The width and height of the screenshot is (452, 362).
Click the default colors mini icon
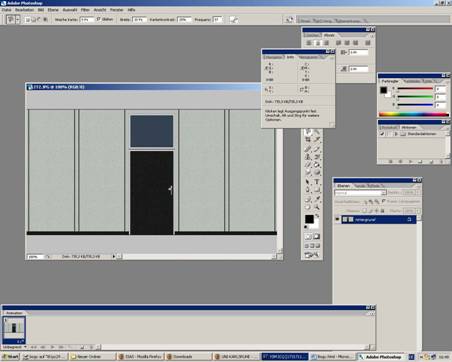pos(306,227)
